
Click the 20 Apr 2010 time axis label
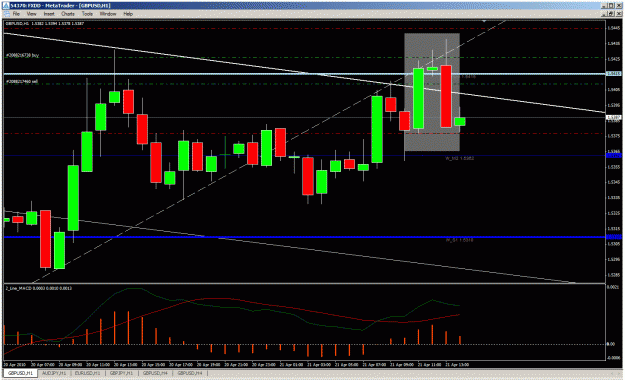[14, 364]
